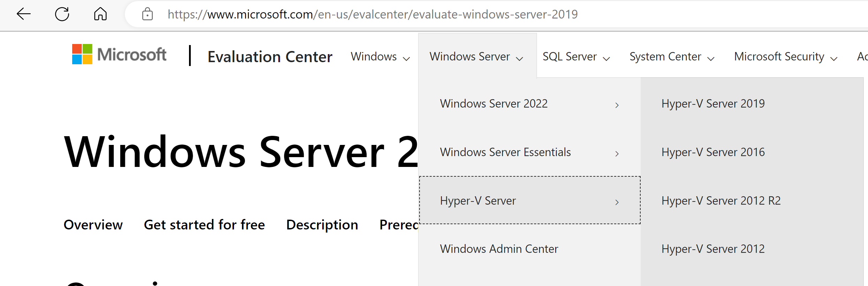Expand the Windows menu
868x286 pixels.
click(x=380, y=57)
